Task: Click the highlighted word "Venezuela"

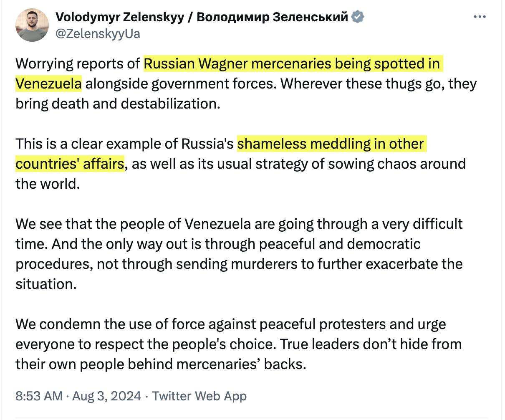Action: pyautogui.click(x=48, y=84)
